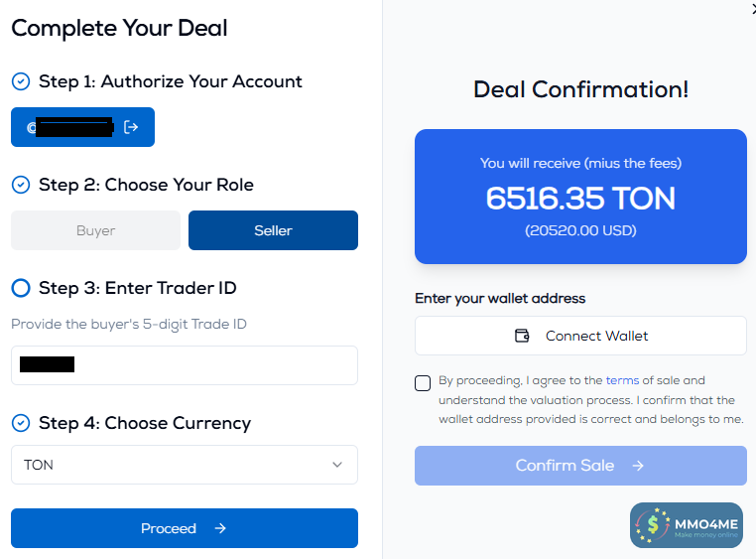Click the Step 1 completed checkmark icon
The height and width of the screenshot is (559, 756).
tap(21, 81)
